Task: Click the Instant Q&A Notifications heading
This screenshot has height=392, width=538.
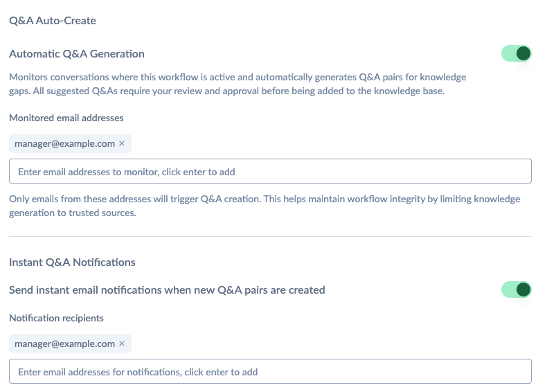Action: 73,262
